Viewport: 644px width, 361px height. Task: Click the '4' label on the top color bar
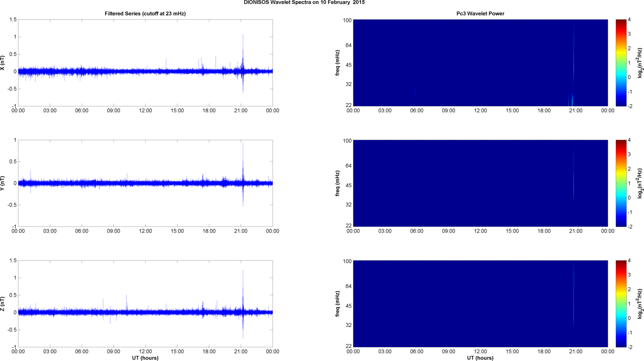629,19
